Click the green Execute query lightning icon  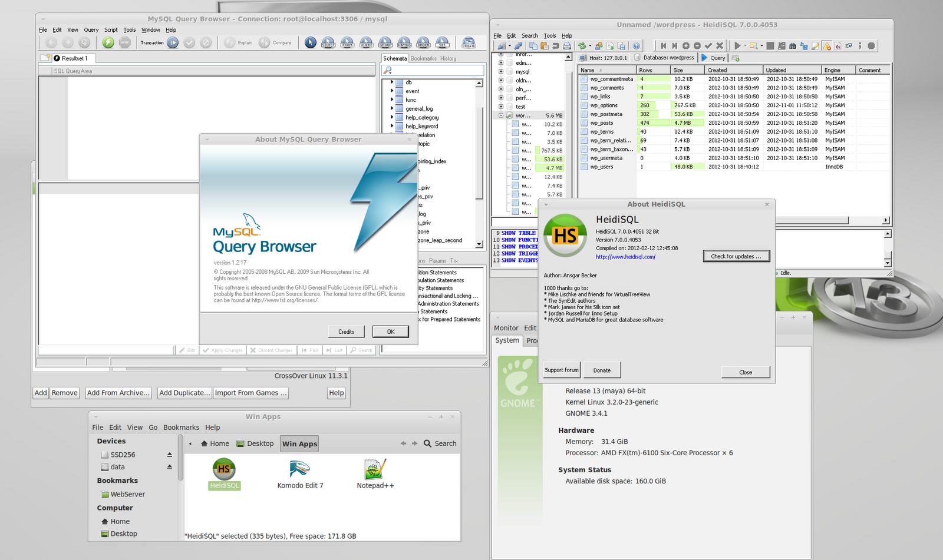coord(108,42)
